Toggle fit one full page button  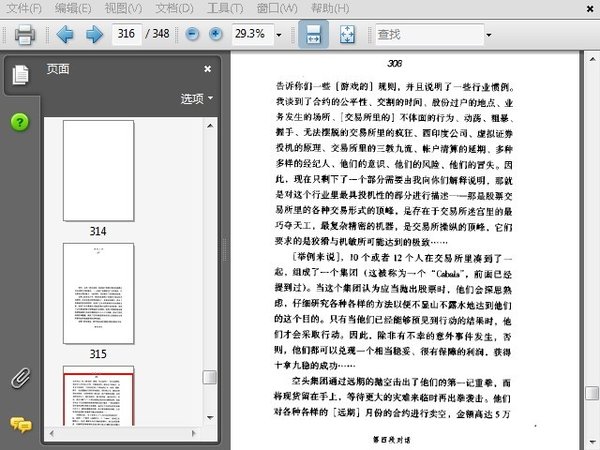pos(347,34)
